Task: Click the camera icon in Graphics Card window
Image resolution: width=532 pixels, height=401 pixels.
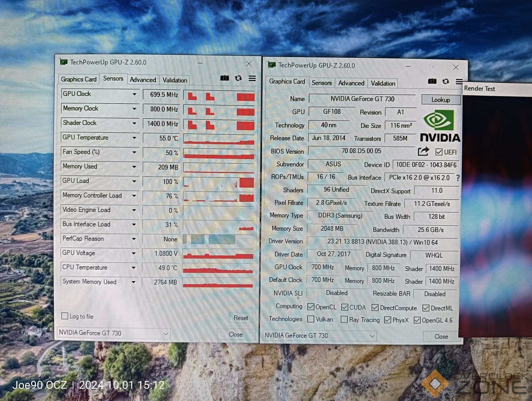Action: 432,81
